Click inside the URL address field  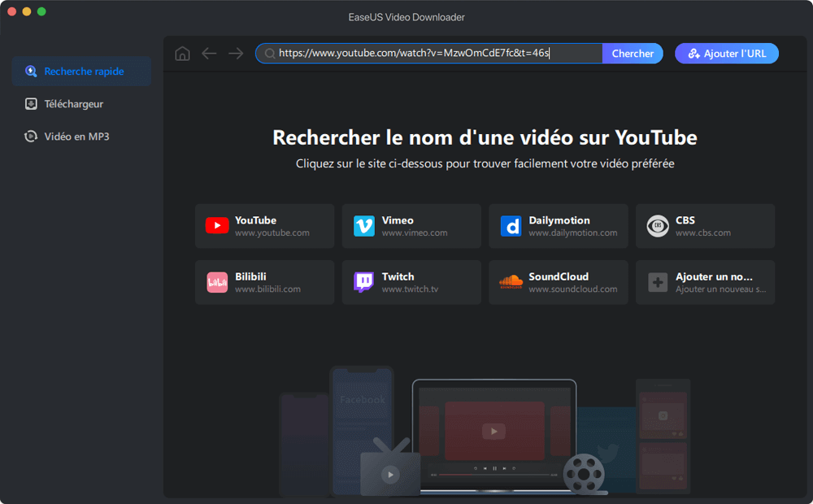431,53
